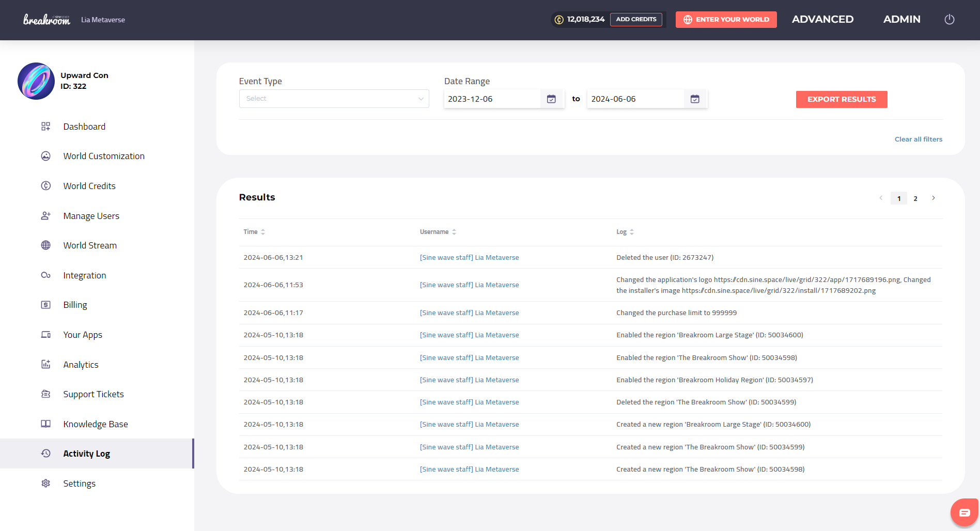Click the World Customization icon

(x=46, y=156)
